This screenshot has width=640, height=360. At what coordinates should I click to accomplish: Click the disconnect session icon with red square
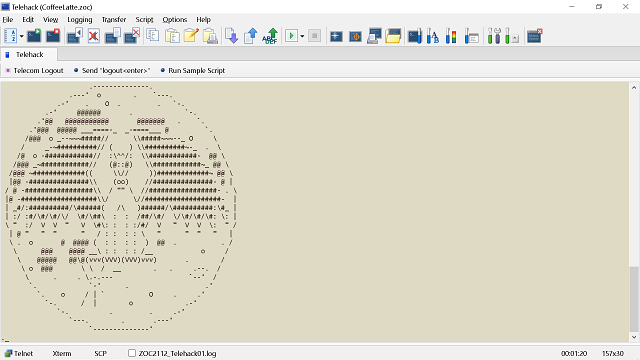53,36
